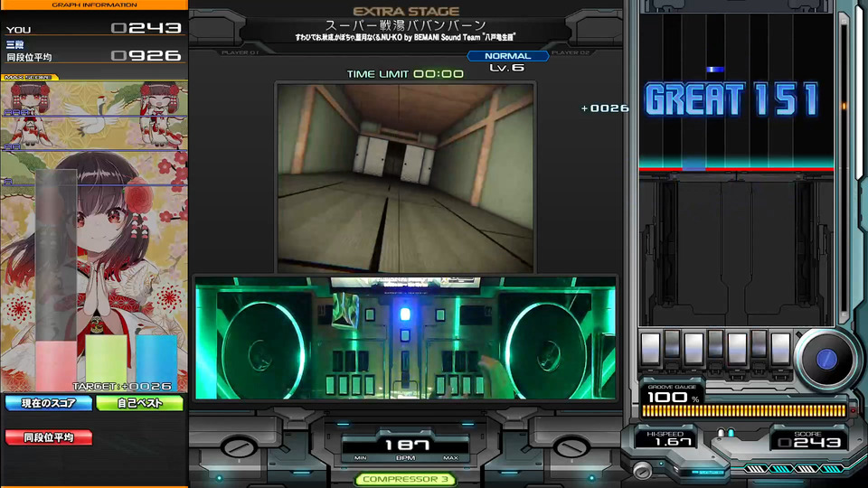Click the BEMANI Sound Team artist line
This screenshot has height=488, width=868.
pyautogui.click(x=405, y=37)
